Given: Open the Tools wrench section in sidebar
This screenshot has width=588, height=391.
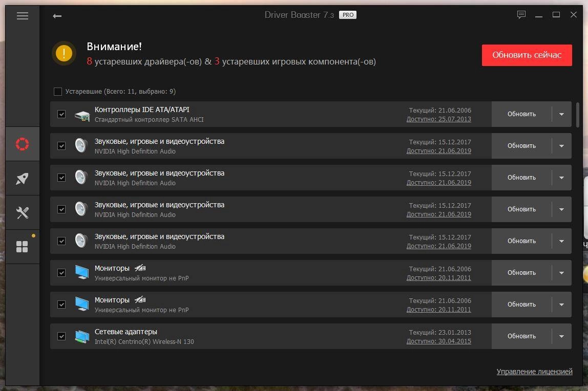Looking at the screenshot, I should (x=22, y=213).
